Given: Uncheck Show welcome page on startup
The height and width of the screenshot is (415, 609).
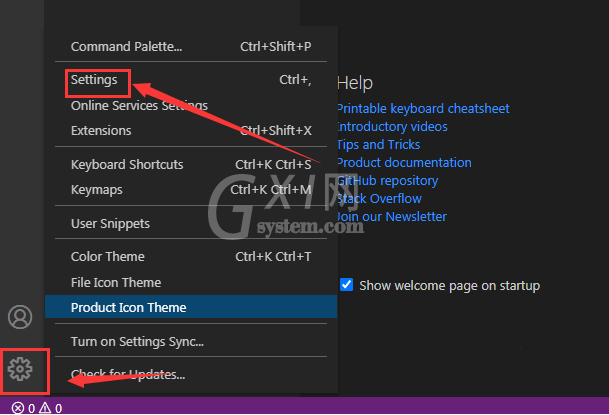Looking at the screenshot, I should [x=346, y=285].
